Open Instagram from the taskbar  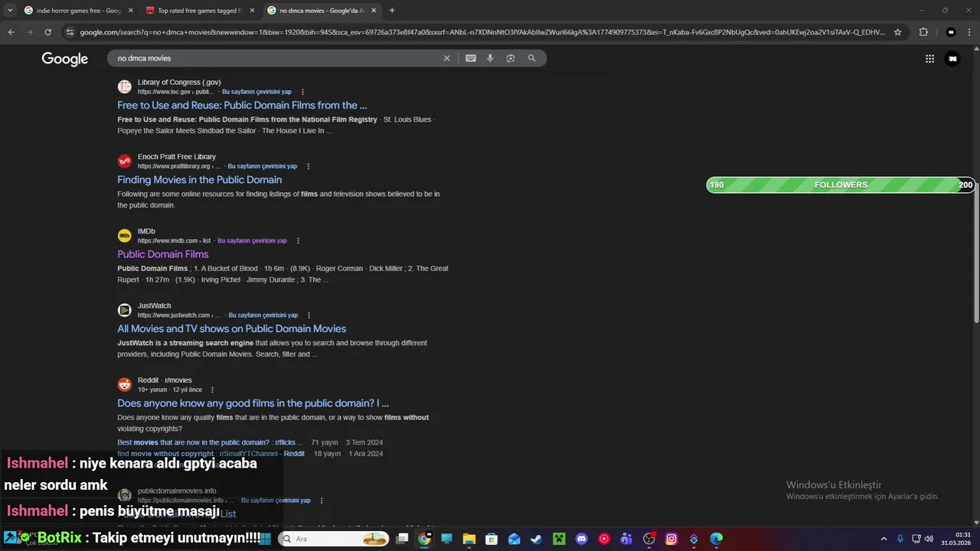tap(671, 539)
